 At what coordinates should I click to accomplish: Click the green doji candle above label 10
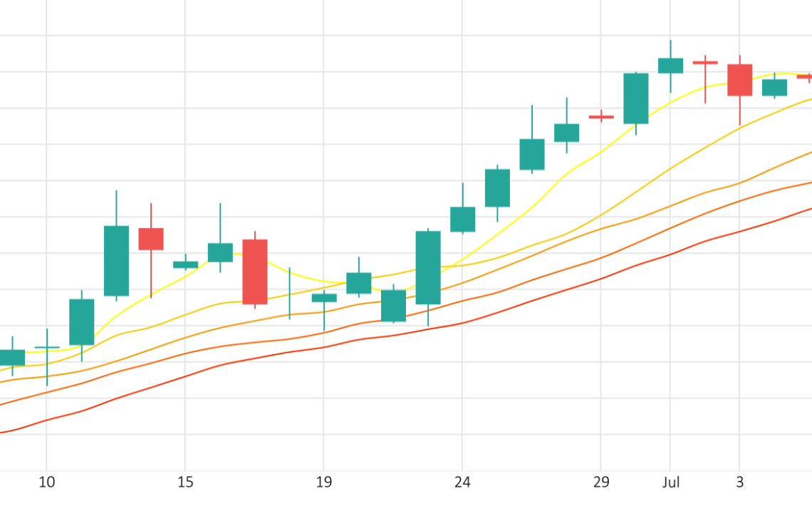click(x=47, y=348)
